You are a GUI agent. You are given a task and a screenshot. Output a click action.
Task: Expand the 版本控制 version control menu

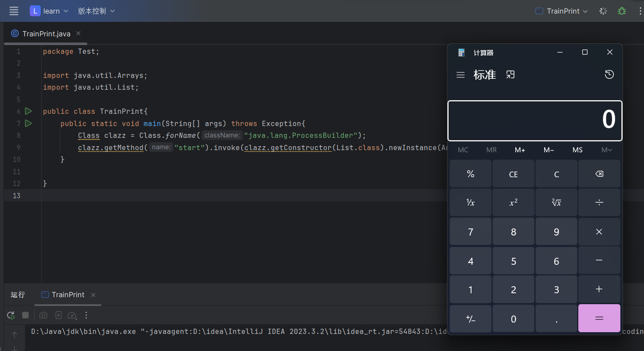pos(96,11)
